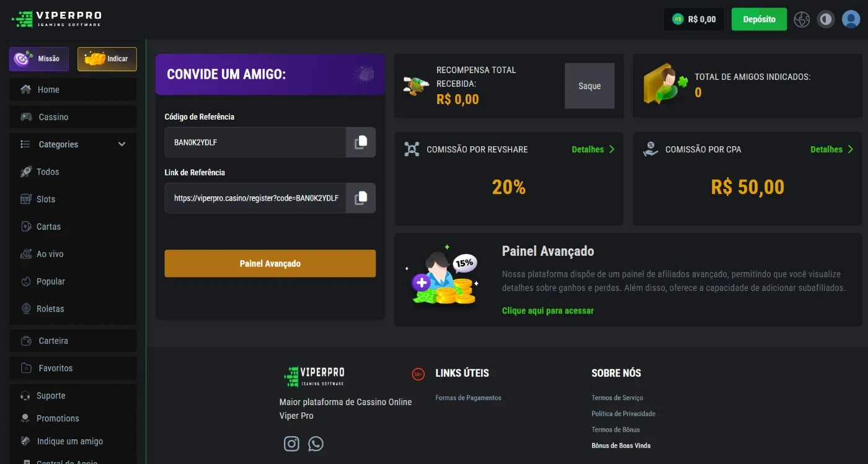Open CPA commission Detalhes

click(x=831, y=149)
